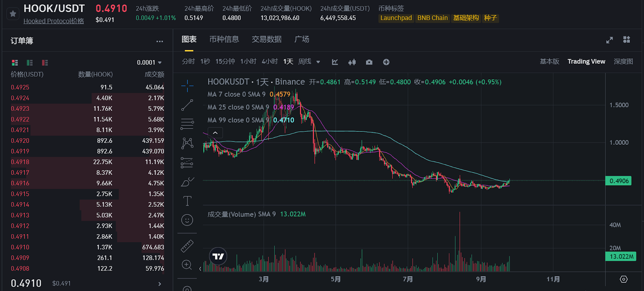Select the forecasting and measurement tool
The height and width of the screenshot is (291, 644).
pos(187,162)
